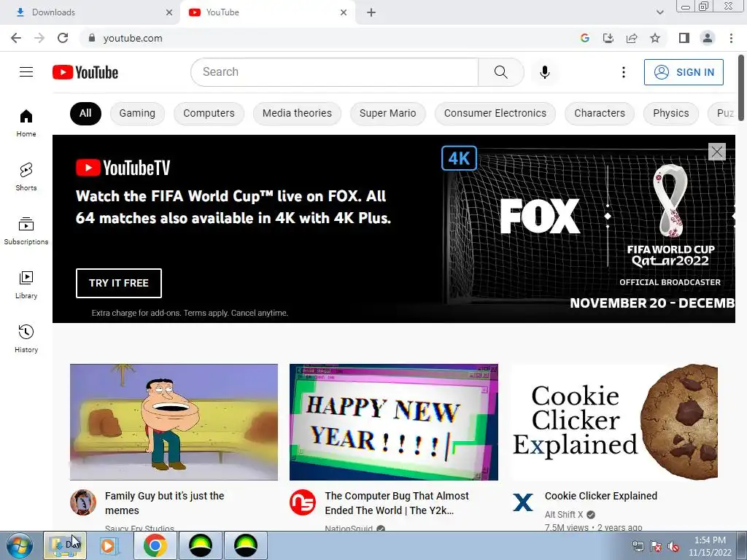This screenshot has width=747, height=560.
Task: Share this page using the share icon
Action: click(632, 38)
